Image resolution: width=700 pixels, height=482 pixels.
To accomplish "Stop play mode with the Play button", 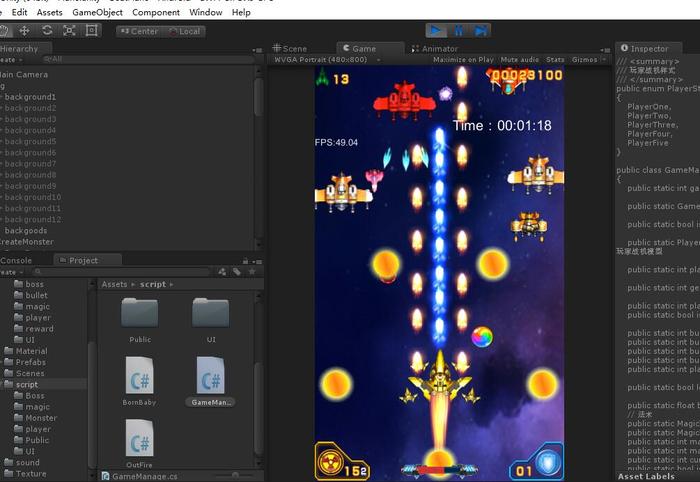I will click(436, 31).
